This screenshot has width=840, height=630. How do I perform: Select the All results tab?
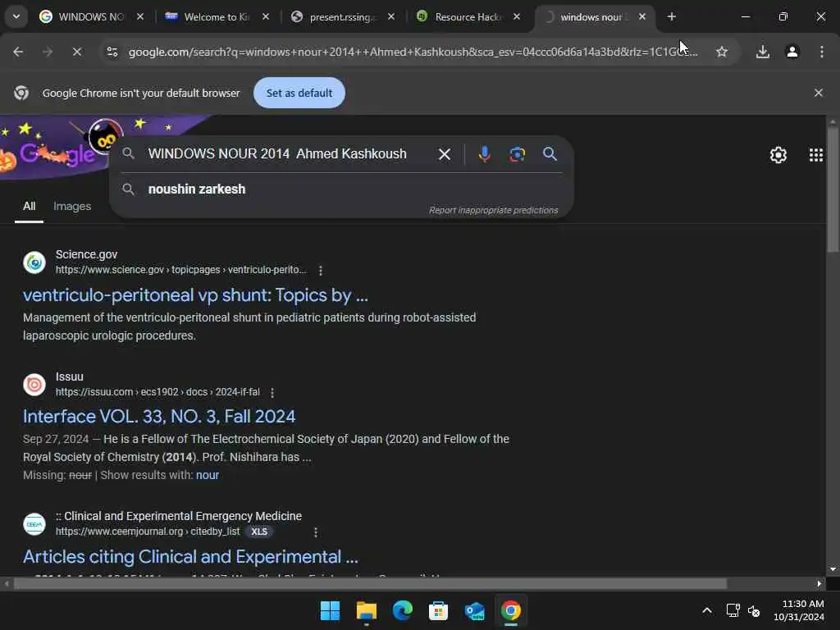29,206
